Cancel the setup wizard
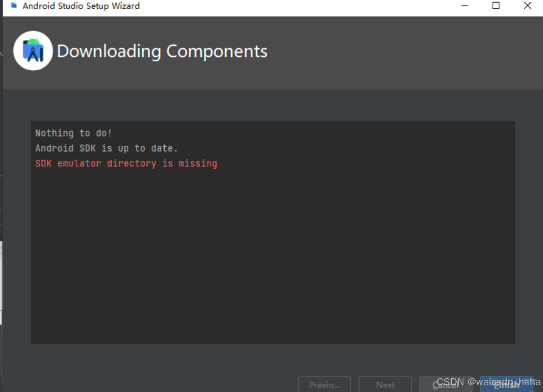The width and height of the screenshot is (543, 392). pos(446,384)
